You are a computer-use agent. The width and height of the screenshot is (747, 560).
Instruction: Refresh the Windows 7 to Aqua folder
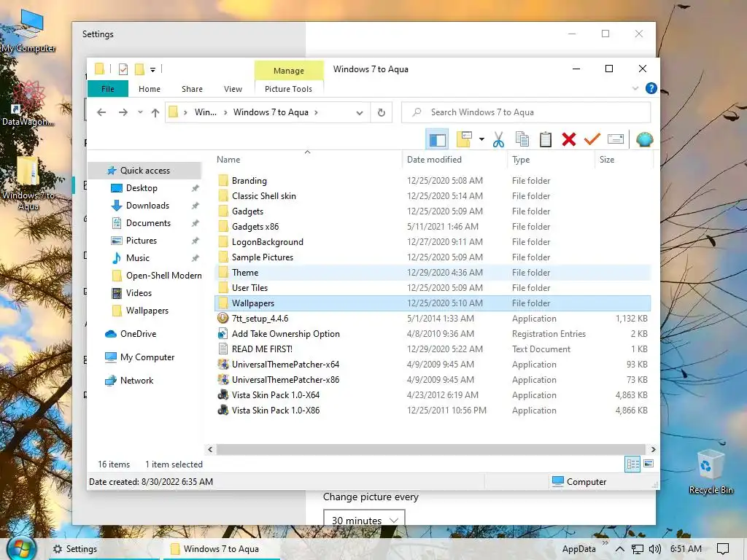(381, 112)
